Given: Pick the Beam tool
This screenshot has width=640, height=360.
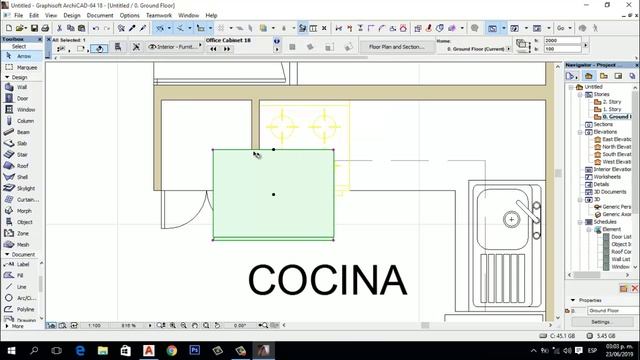Looking at the screenshot, I should click(x=21, y=132).
